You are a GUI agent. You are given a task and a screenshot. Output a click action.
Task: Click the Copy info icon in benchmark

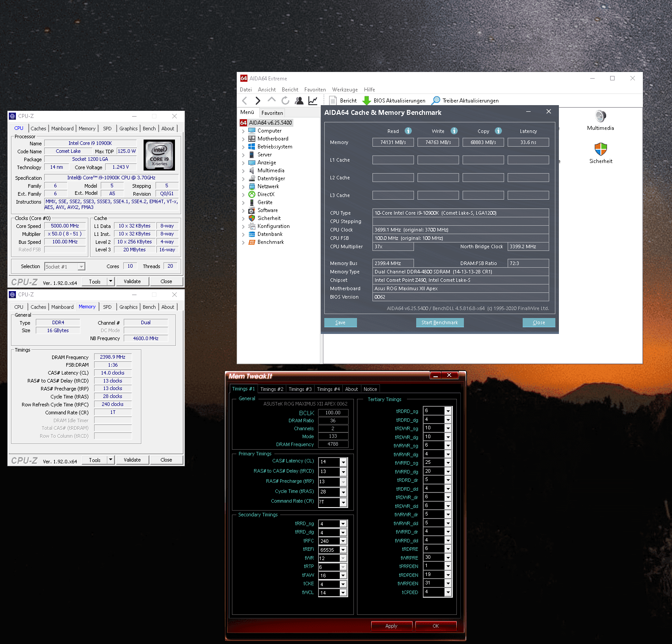coord(498,131)
